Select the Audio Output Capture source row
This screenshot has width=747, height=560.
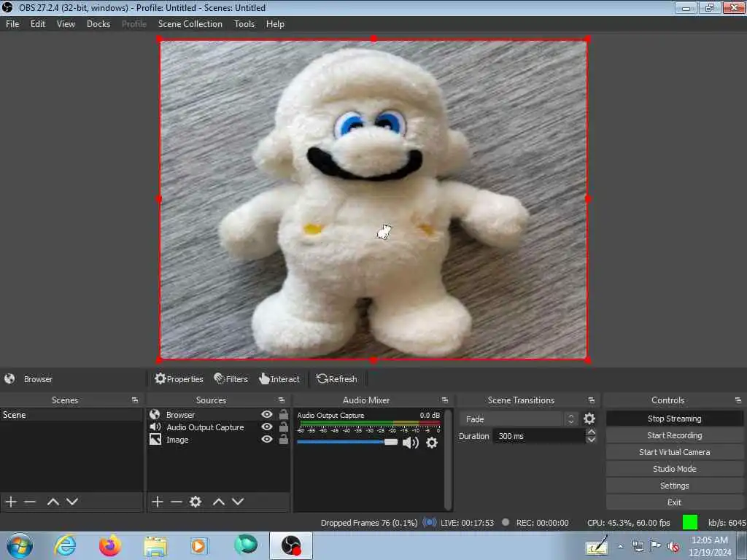click(218, 427)
